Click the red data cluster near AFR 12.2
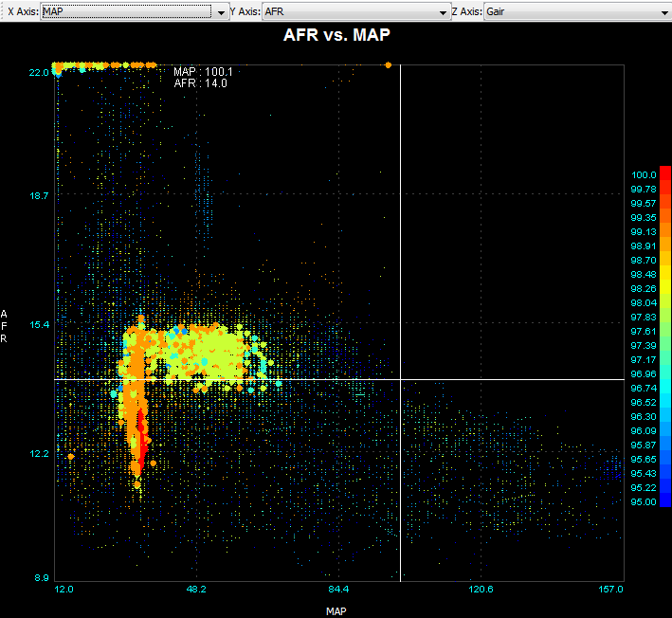The image size is (672, 618). 140,436
